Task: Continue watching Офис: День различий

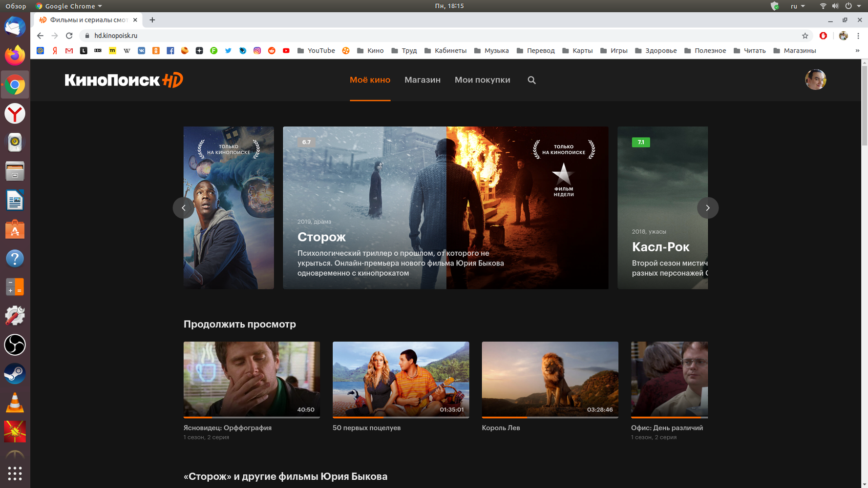Action: pos(669,380)
